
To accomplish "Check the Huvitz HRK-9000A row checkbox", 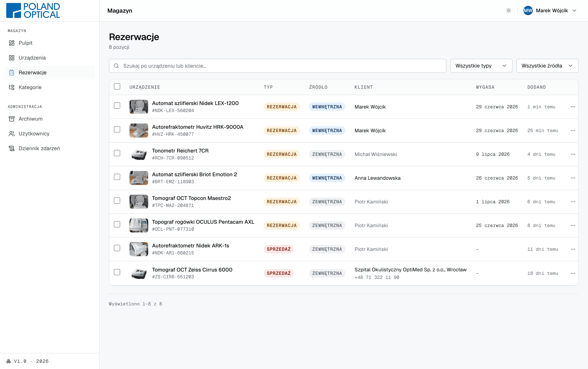I will pos(117,129).
